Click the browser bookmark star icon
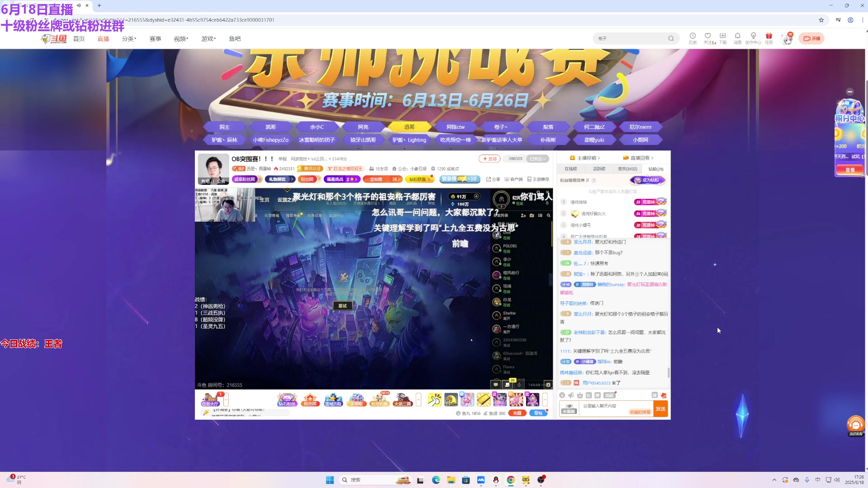868x488 pixels. (x=821, y=20)
